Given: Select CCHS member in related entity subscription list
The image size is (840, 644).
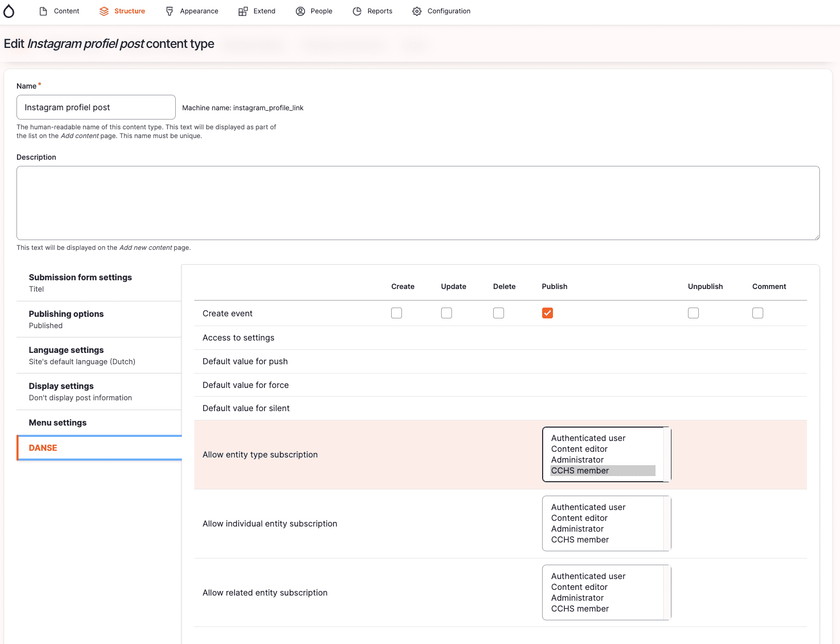Looking at the screenshot, I should [603, 608].
